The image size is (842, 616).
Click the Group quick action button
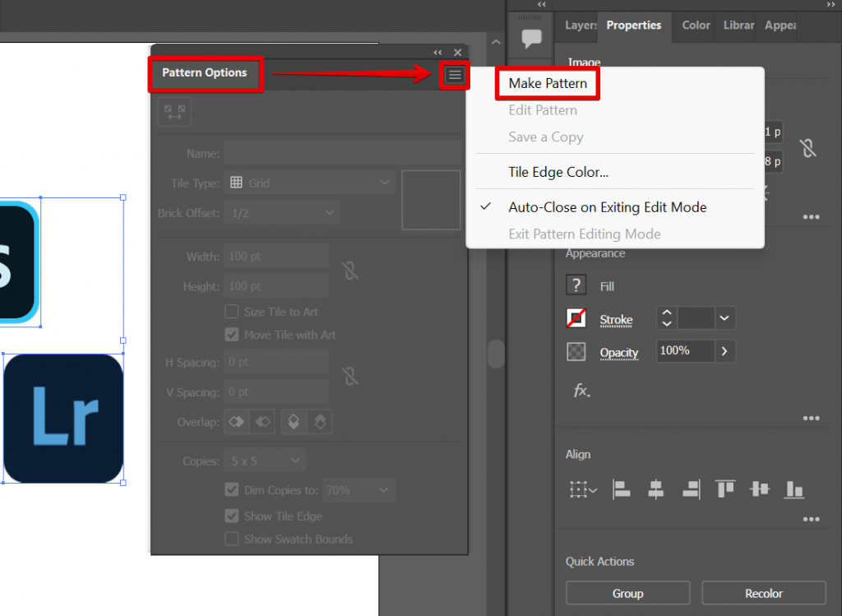pyautogui.click(x=627, y=593)
